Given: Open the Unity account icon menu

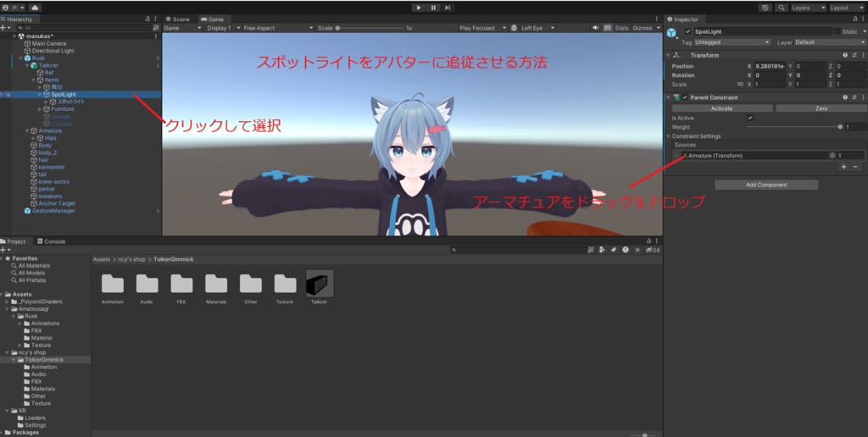Looking at the screenshot, I should point(14,8).
